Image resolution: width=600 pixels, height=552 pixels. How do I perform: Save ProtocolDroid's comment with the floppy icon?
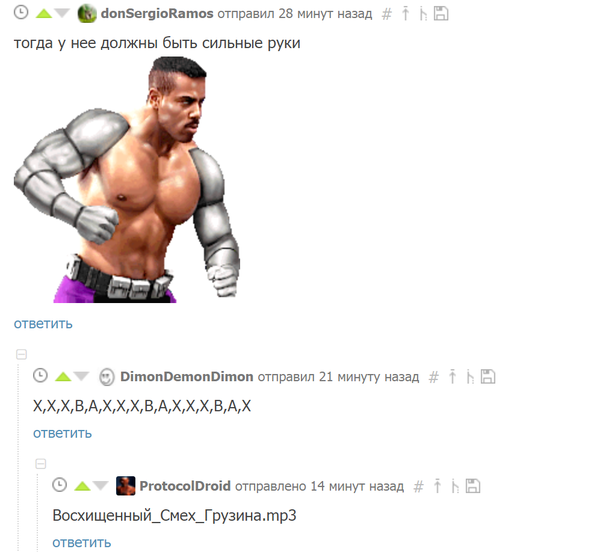coord(473,486)
